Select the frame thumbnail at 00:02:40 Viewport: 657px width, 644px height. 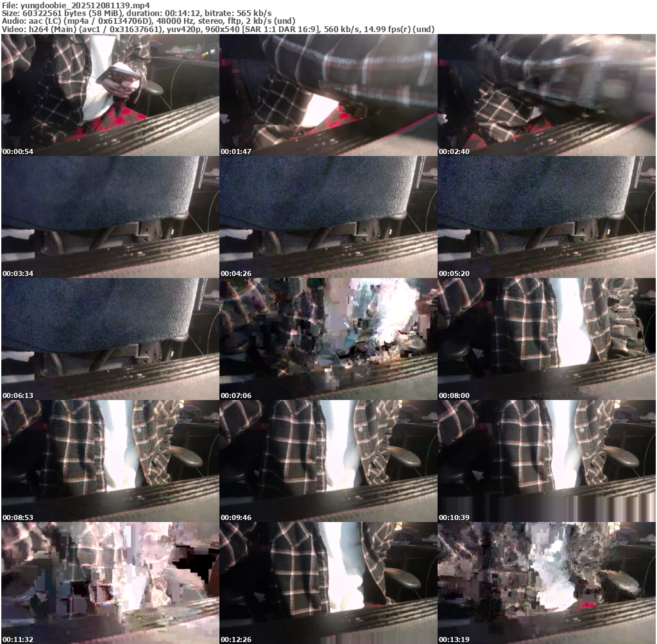547,95
